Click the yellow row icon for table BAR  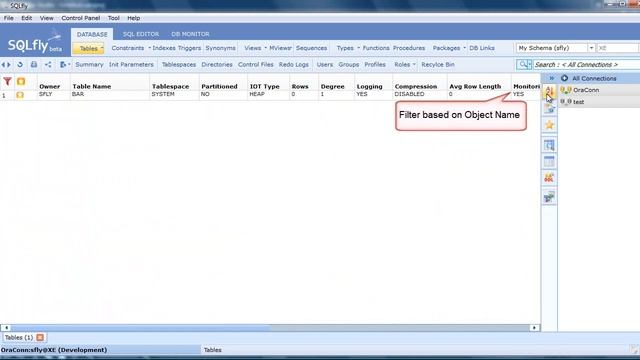pos(20,95)
